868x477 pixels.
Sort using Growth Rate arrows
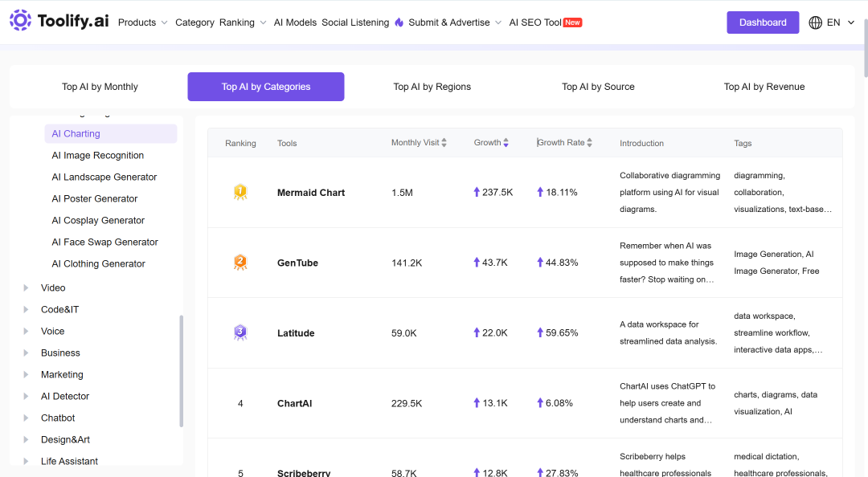590,143
